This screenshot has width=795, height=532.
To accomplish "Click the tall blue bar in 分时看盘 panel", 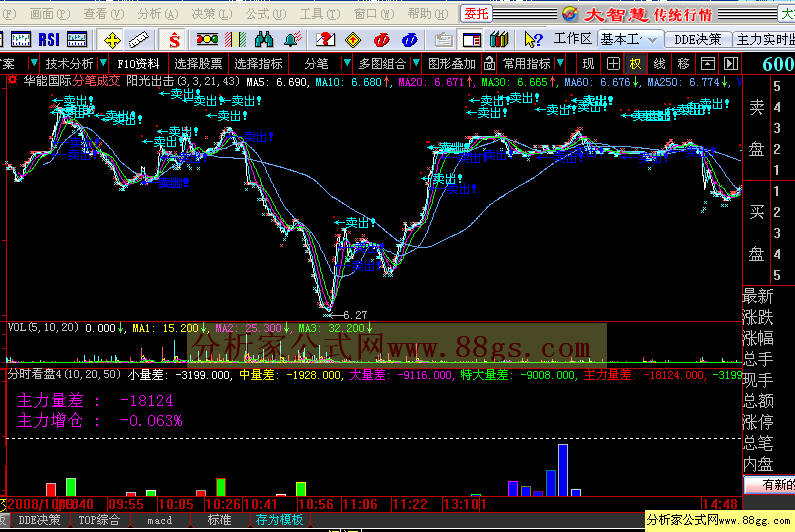I will point(563,470).
